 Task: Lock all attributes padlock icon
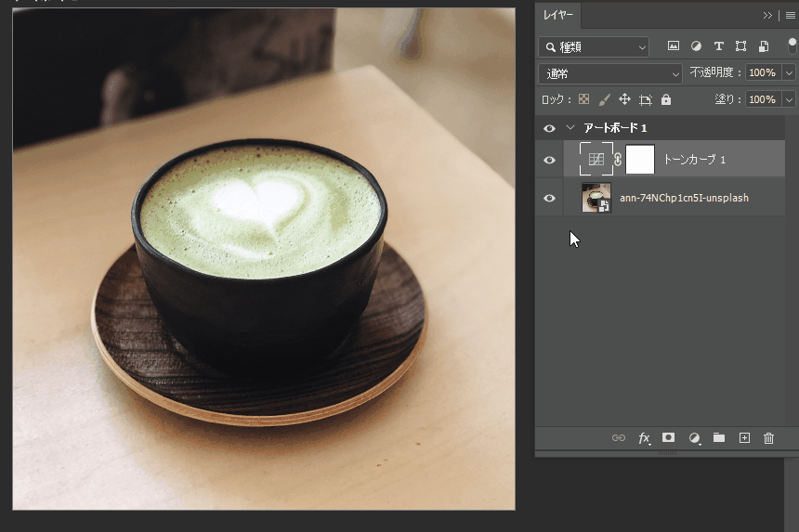click(x=666, y=99)
